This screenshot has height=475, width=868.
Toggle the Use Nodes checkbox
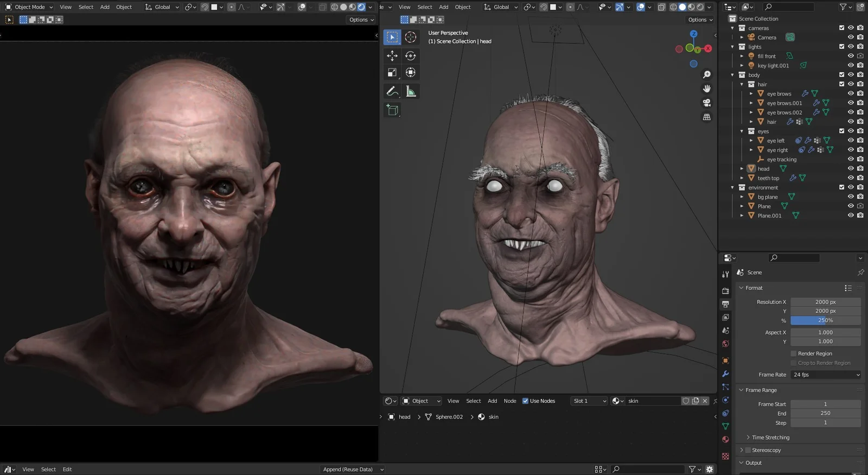point(525,401)
